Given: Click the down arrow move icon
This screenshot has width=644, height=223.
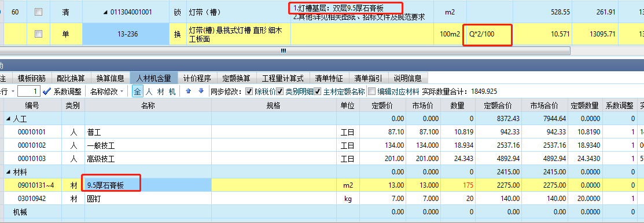Looking at the screenshot, I should pyautogui.click(x=201, y=91).
